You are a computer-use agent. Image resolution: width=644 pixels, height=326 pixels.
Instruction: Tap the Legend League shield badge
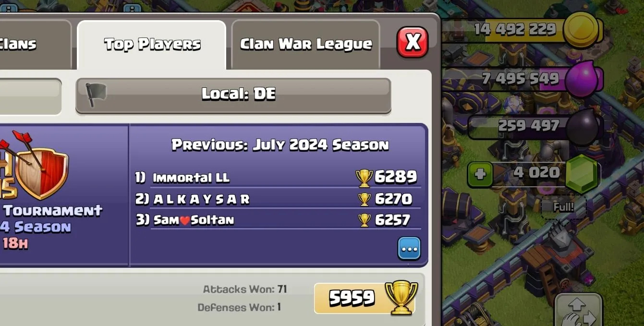pos(38,166)
